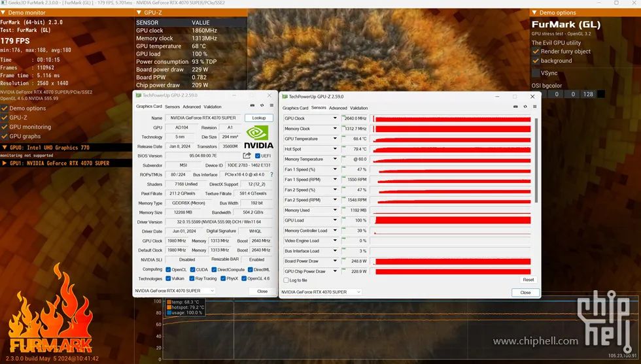
Task: Click the Lookup button
Action: (x=259, y=118)
